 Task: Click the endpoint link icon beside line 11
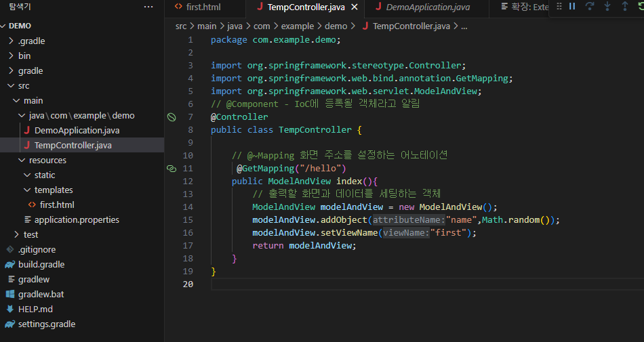pos(172,169)
